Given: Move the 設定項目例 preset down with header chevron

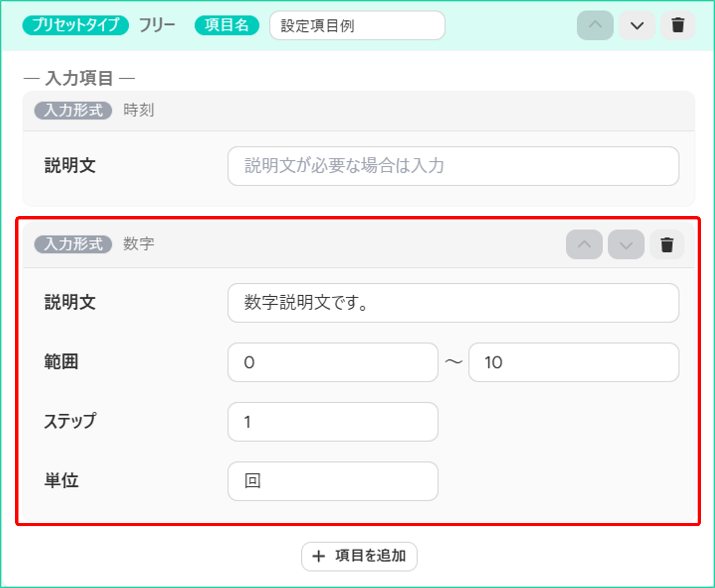Looking at the screenshot, I should pyautogui.click(x=637, y=25).
